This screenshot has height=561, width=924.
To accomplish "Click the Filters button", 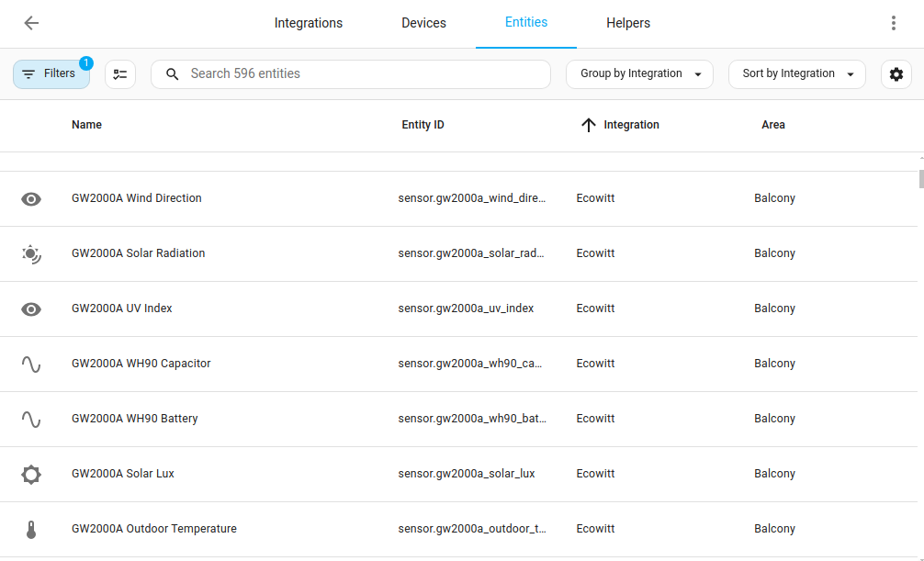I will point(51,73).
